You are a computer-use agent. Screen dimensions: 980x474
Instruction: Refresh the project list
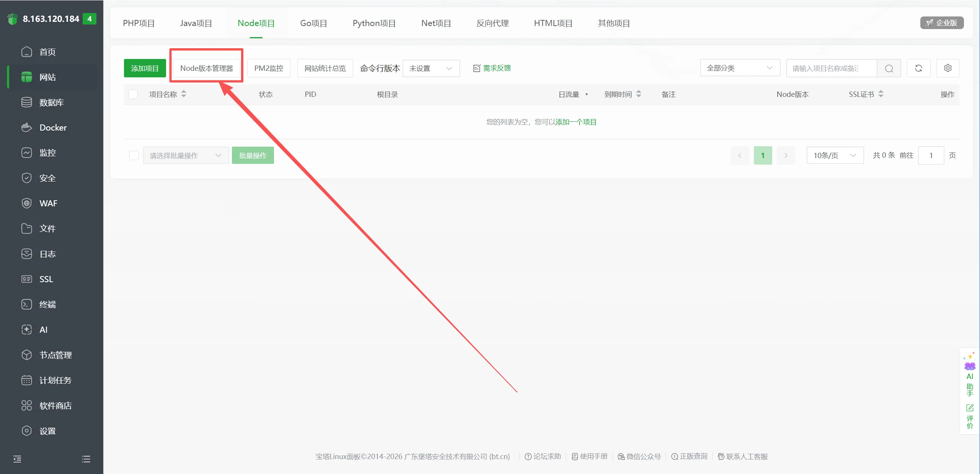tap(918, 68)
